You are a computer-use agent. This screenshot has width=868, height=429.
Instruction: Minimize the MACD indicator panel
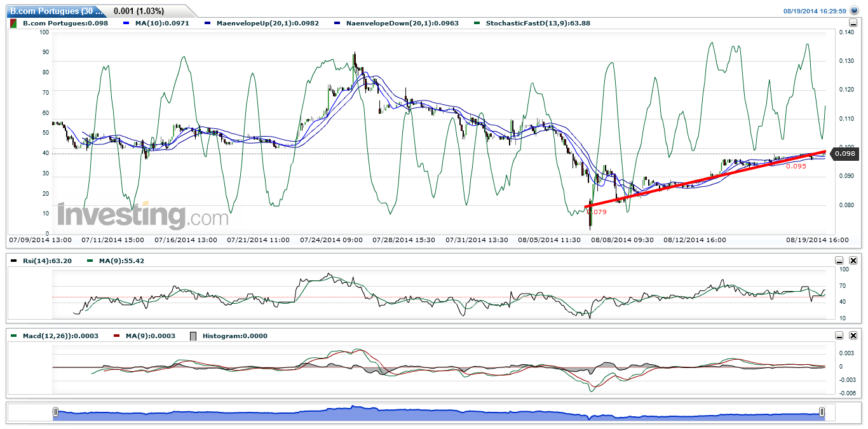839,336
